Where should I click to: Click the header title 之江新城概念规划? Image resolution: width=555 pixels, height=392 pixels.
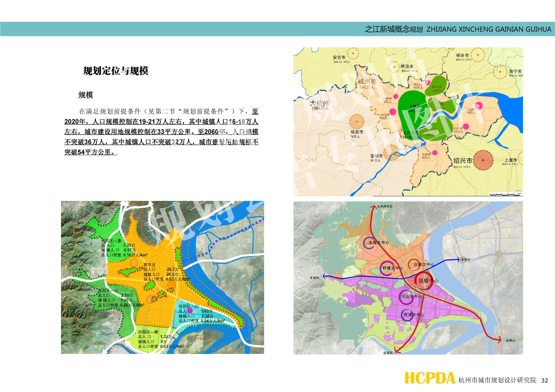coord(393,29)
